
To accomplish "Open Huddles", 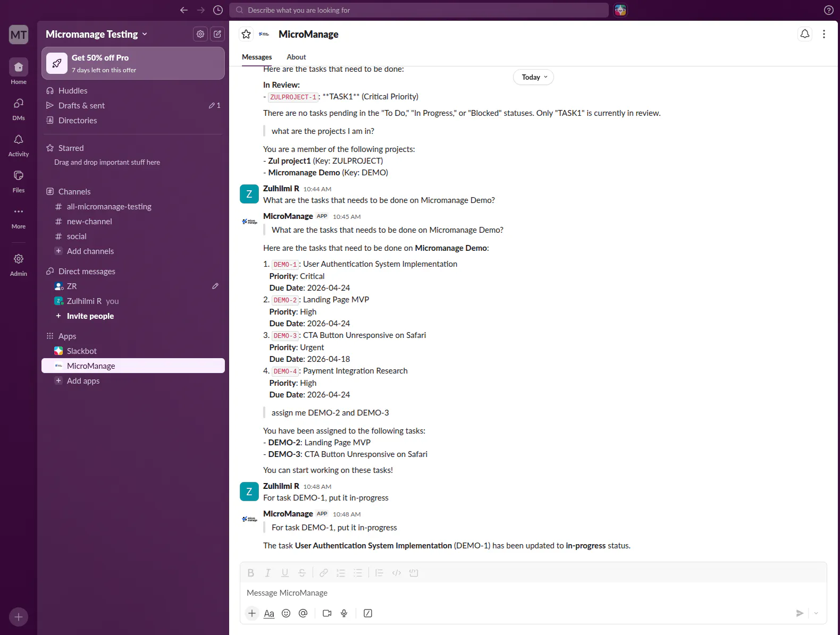I will pyautogui.click(x=133, y=90).
